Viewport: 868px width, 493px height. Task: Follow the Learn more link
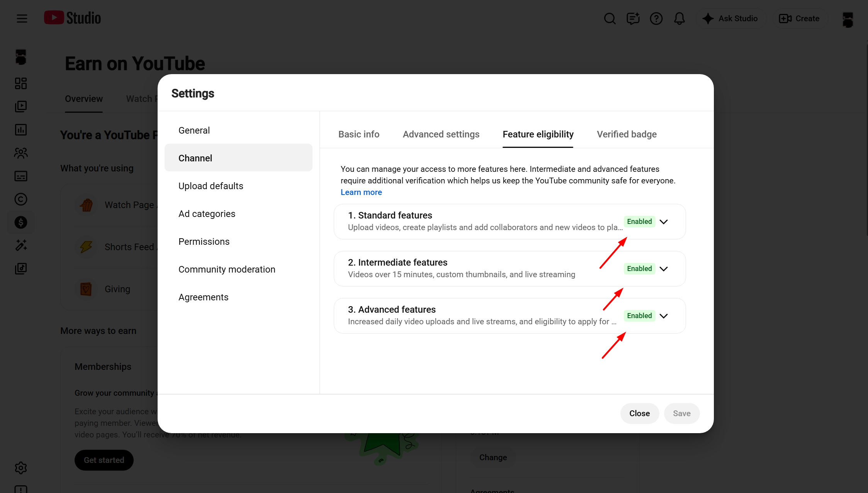tap(361, 192)
